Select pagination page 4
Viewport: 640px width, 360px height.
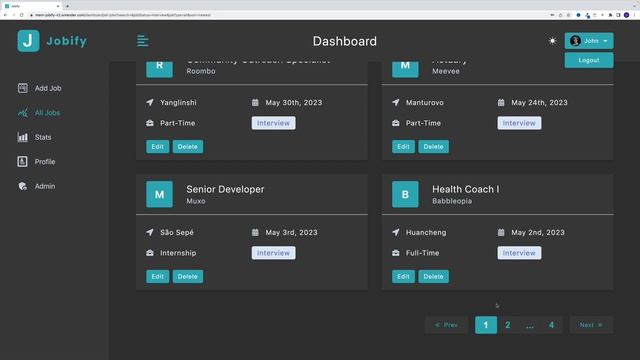551,325
